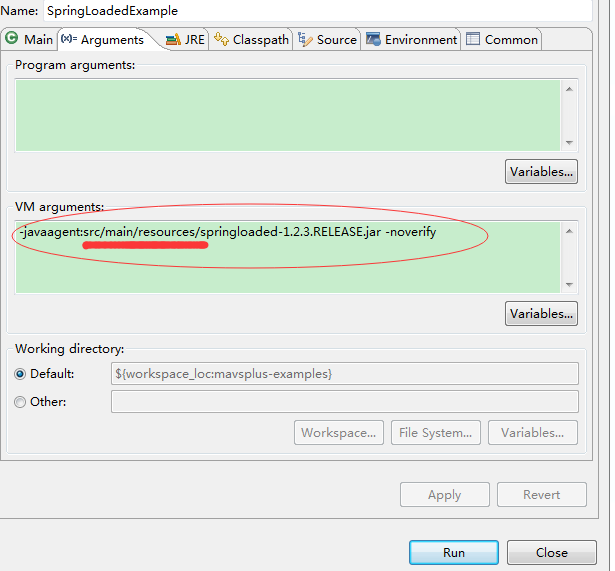Screen dimensions: 615x571
Task: Click the Default workspace_loc directory field
Action: tap(344, 373)
